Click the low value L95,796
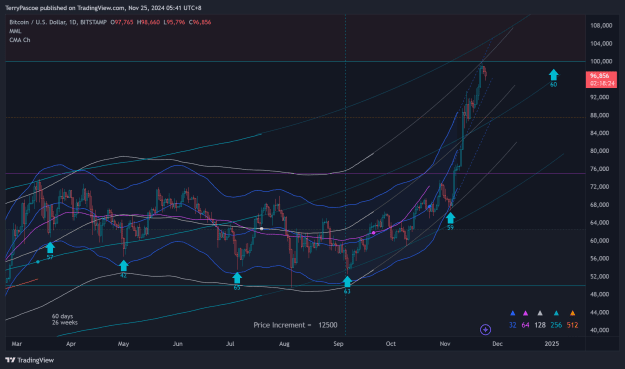The image size is (625, 369). [174, 22]
